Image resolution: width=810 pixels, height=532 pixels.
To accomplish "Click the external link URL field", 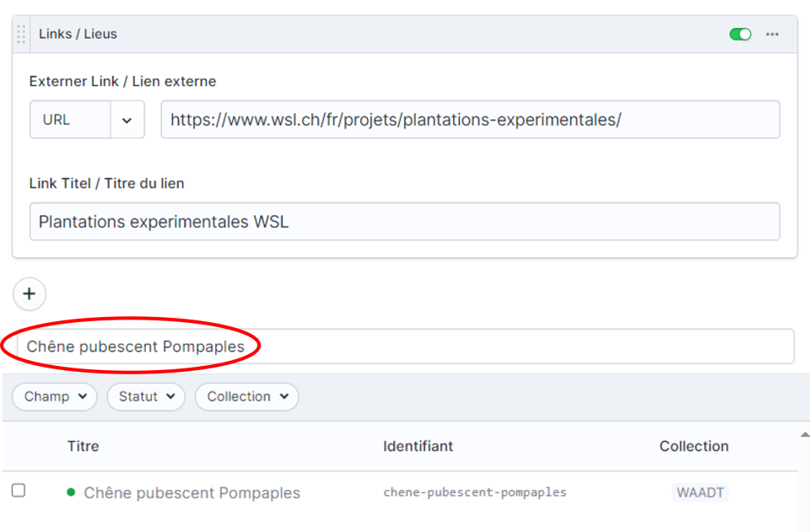I will (470, 120).
